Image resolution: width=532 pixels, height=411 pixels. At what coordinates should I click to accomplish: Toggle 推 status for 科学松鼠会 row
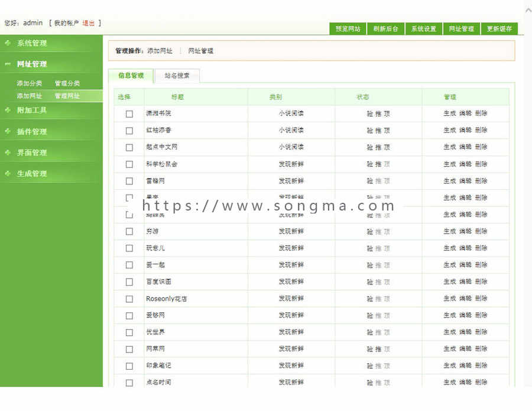pos(378,164)
